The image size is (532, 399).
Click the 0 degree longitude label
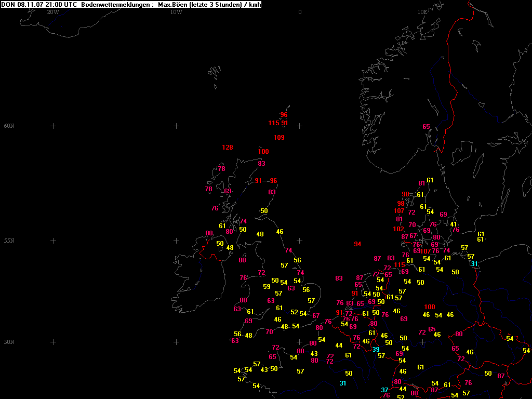click(300, 12)
